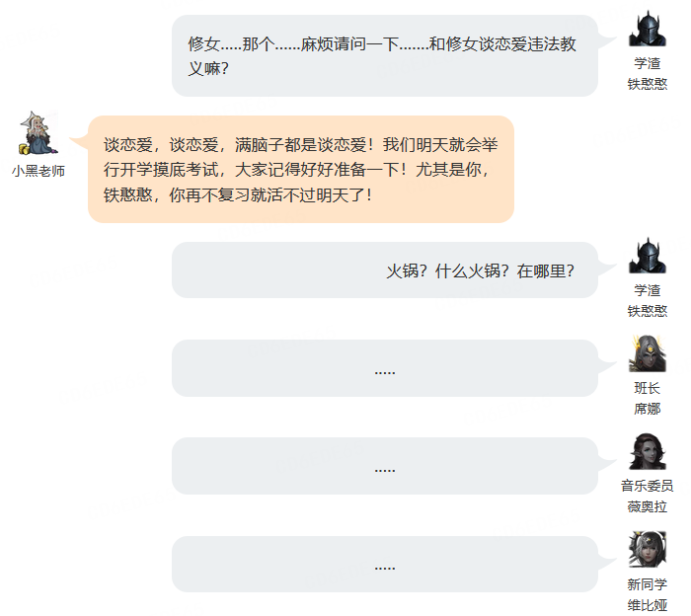Image resolution: width=691 pixels, height=616 pixels.
Task: Click the orange teacher message about 摸底考试
Action: pyautogui.click(x=301, y=169)
